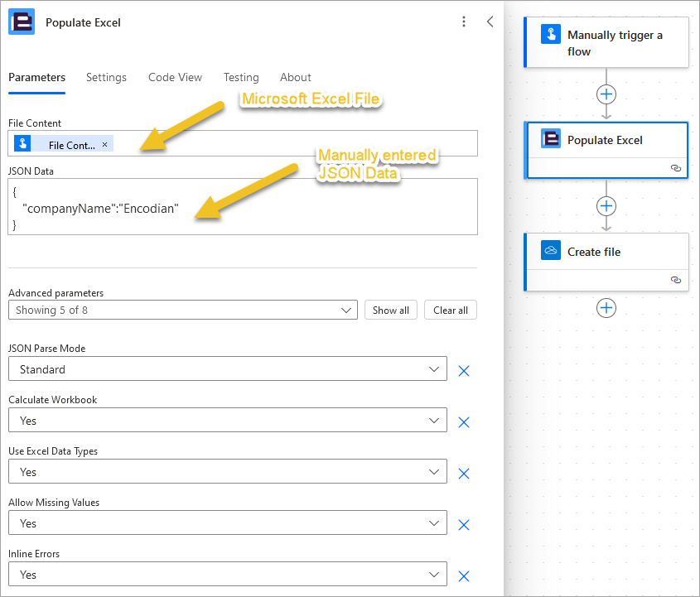Switch to the Parameters tab
This screenshot has width=700, height=597.
tap(37, 78)
